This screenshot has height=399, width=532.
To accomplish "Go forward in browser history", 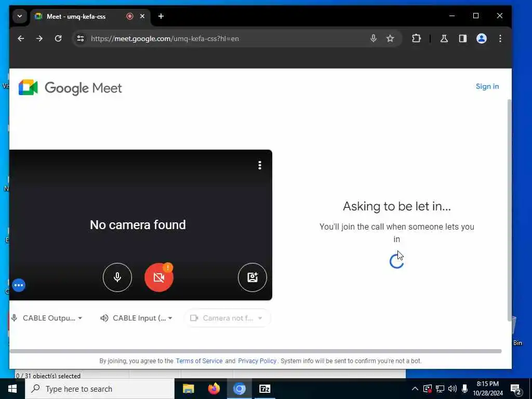I will (39, 38).
